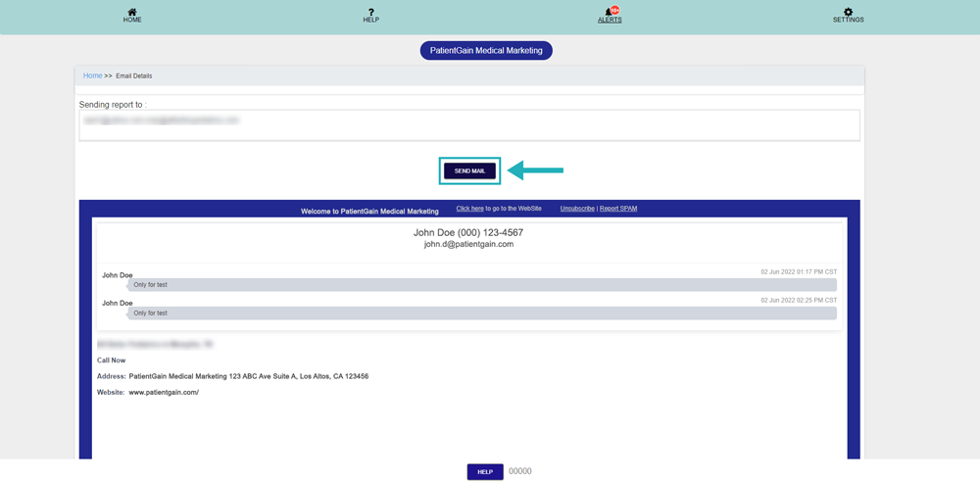Click the HELP label in top navigation
This screenshot has width=980, height=482.
coord(371,20)
